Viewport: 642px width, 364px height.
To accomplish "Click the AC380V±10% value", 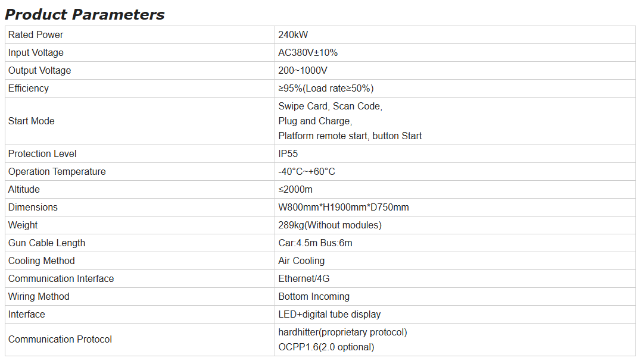I will pos(308,53).
